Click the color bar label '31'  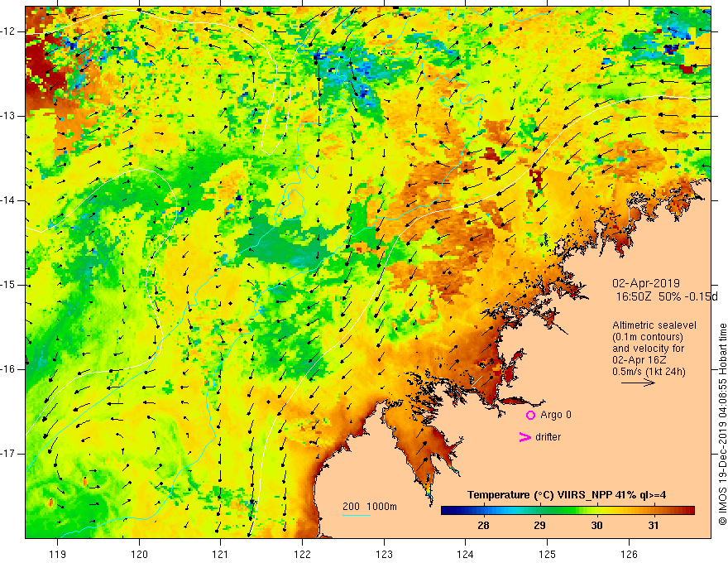click(654, 526)
